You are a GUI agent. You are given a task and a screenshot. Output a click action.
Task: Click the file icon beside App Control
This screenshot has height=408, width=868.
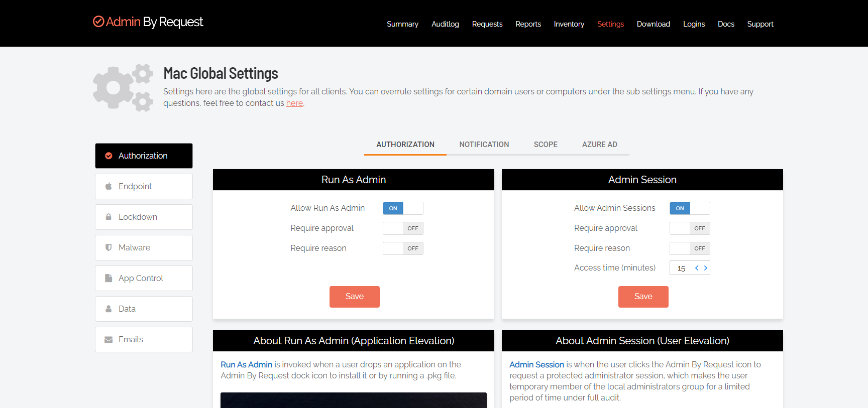coord(108,278)
